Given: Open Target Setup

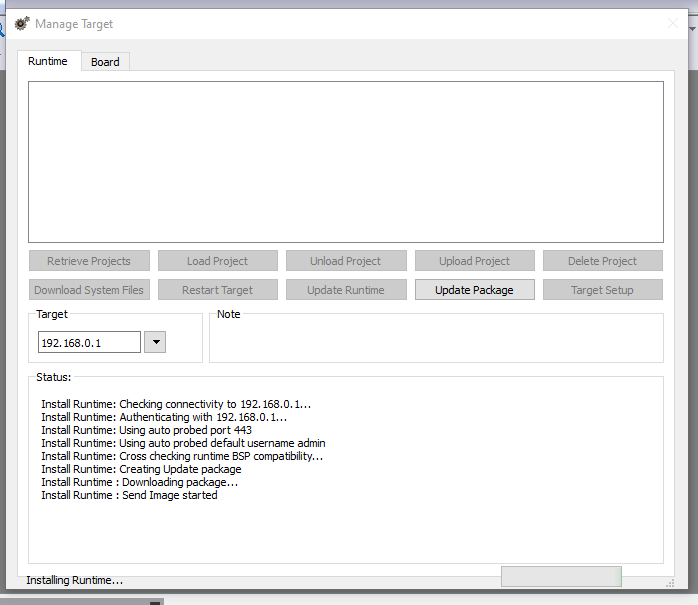Looking at the screenshot, I should point(602,290).
